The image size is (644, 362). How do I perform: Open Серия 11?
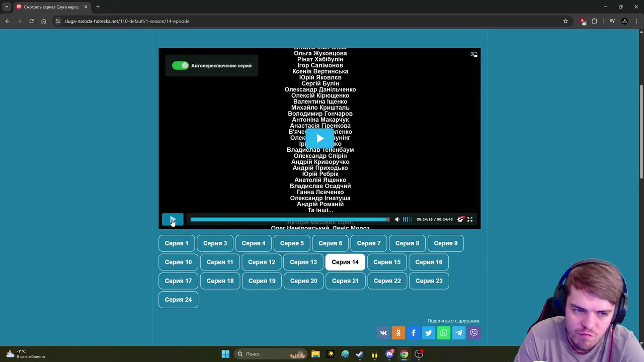point(220,262)
